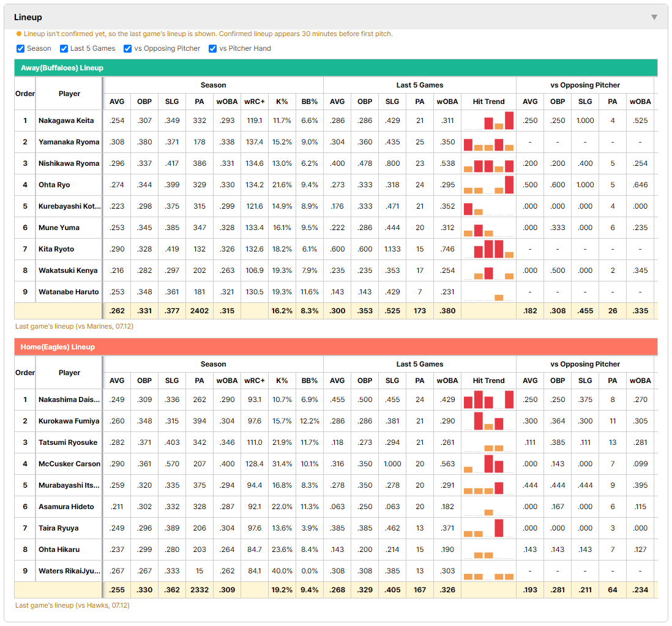Disable vs Opposing Pitcher checkbox

tap(127, 48)
